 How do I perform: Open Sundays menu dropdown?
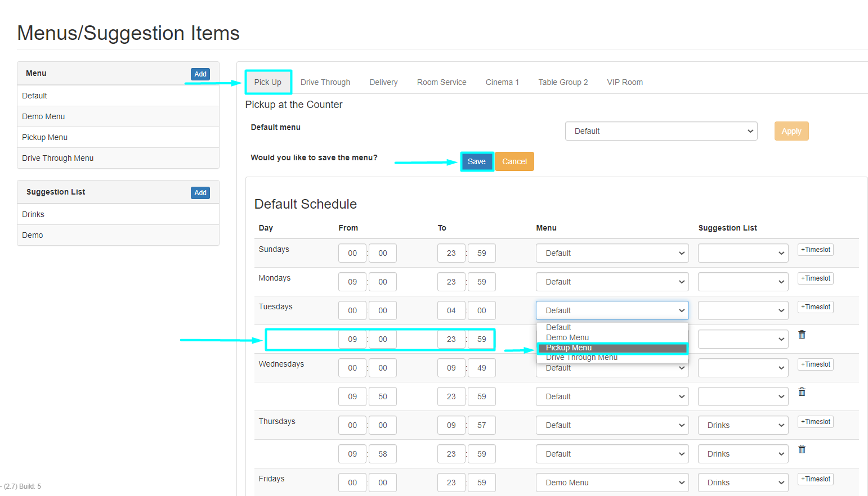(x=612, y=253)
